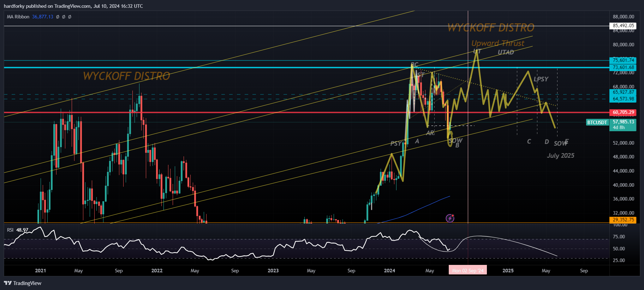Click the RSI 50.00 scale label

pos(619,249)
